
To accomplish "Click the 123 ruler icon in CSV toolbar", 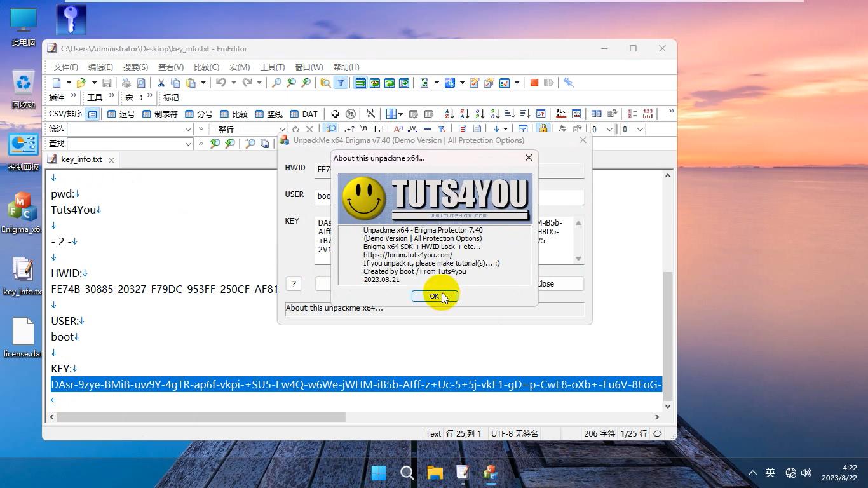I will point(648,114).
